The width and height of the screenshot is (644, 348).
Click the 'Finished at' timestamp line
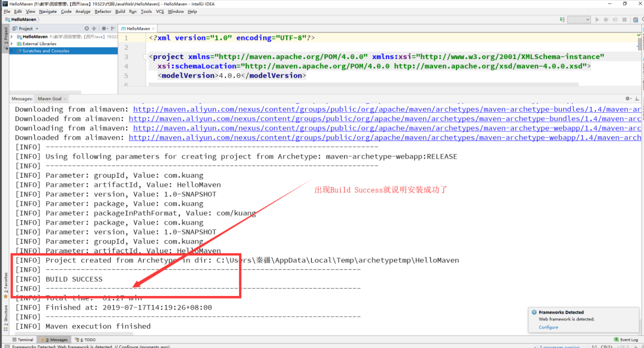(x=114, y=307)
